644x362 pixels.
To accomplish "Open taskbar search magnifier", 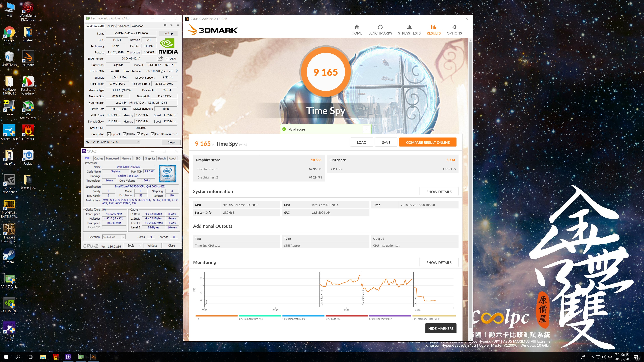I will coord(18,357).
